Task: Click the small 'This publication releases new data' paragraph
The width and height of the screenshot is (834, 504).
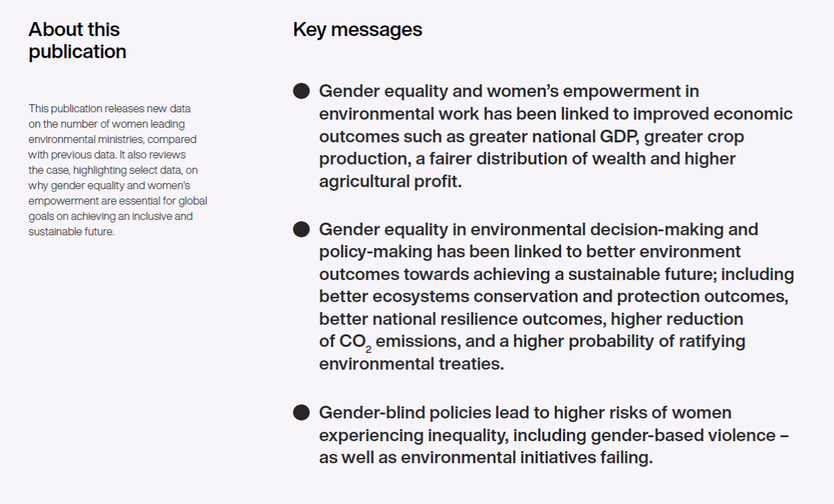Action: 118,170
